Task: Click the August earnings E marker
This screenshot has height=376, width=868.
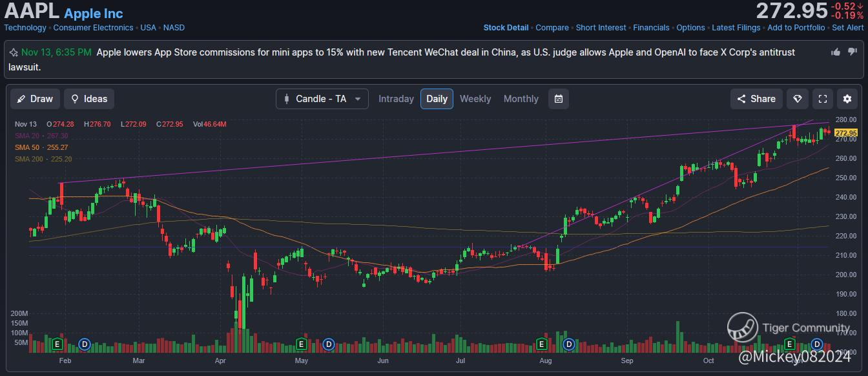Action: (x=542, y=344)
